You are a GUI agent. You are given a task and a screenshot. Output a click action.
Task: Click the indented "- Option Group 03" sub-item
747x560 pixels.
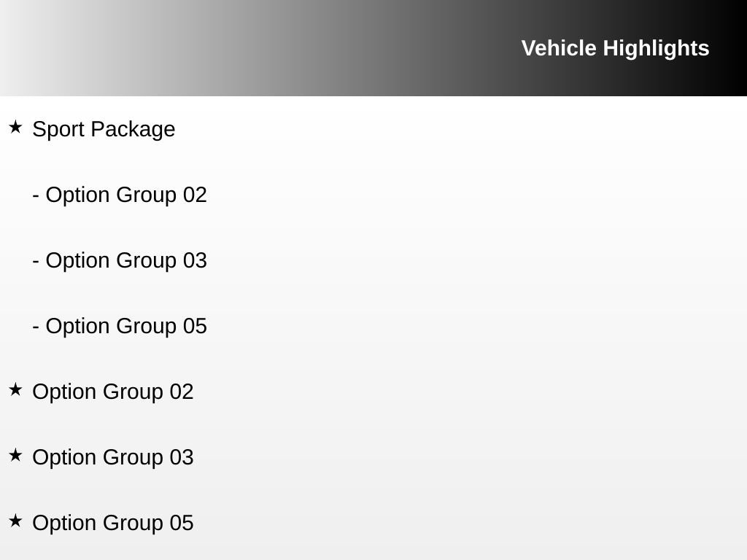[120, 260]
